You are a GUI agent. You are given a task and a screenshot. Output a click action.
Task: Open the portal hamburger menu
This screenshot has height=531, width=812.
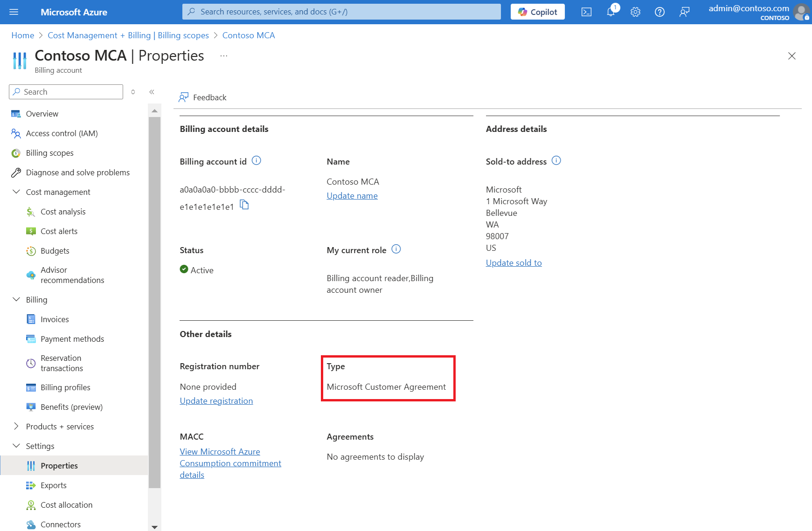pyautogui.click(x=14, y=12)
